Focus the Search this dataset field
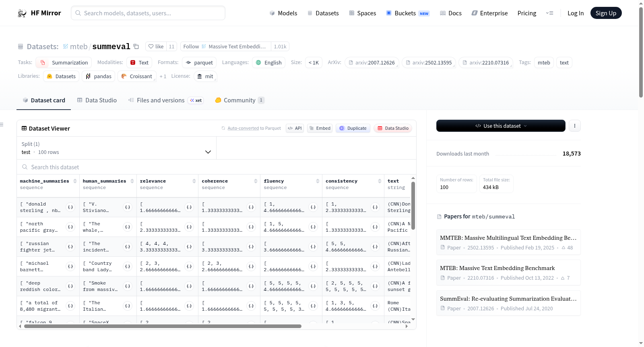The width and height of the screenshot is (644, 347). [217, 167]
